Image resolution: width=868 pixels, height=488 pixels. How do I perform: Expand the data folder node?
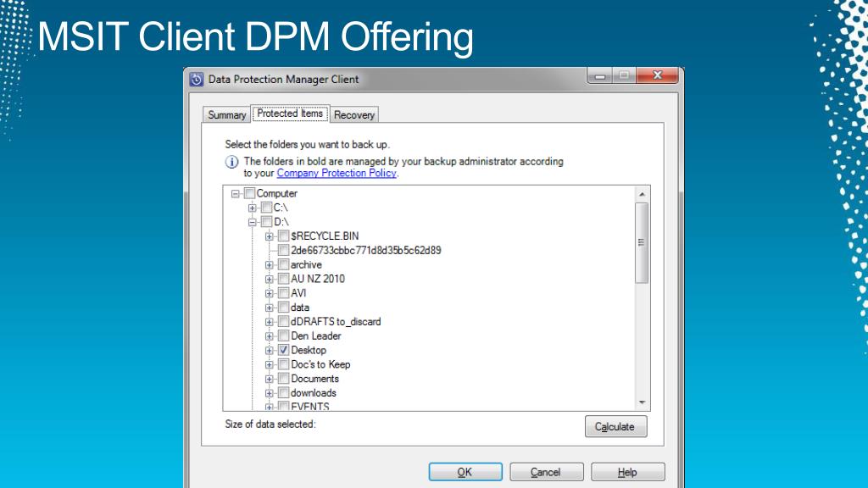pos(269,308)
